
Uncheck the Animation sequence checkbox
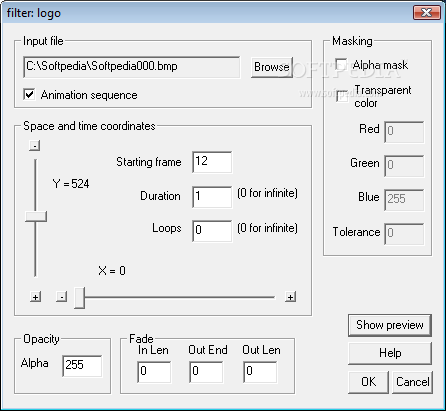(29, 95)
